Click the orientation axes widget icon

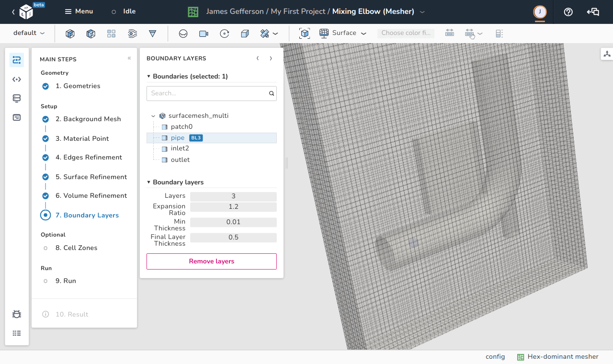(607, 54)
